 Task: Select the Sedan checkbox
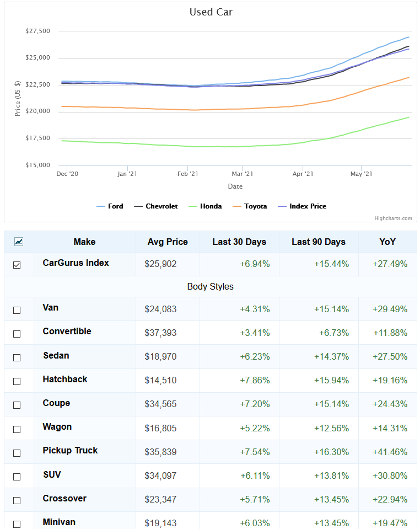(x=17, y=357)
